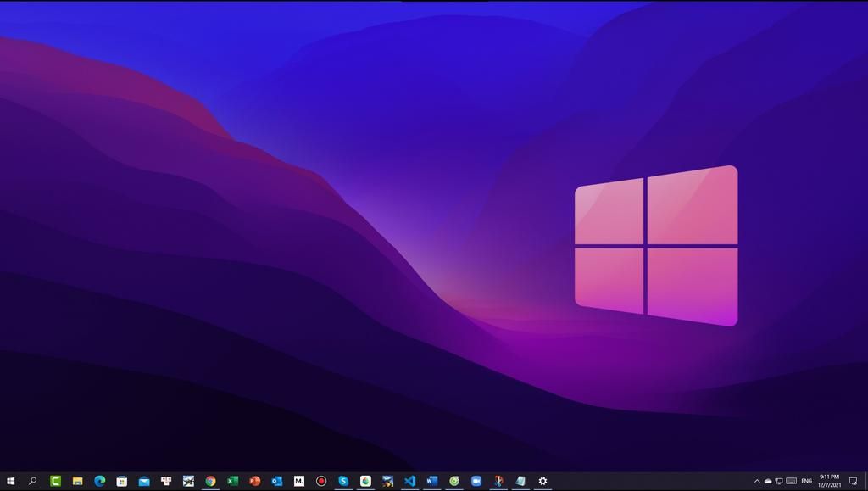Open the Medium 'M.' app icon
Image resolution: width=868 pixels, height=491 pixels.
coord(299,481)
